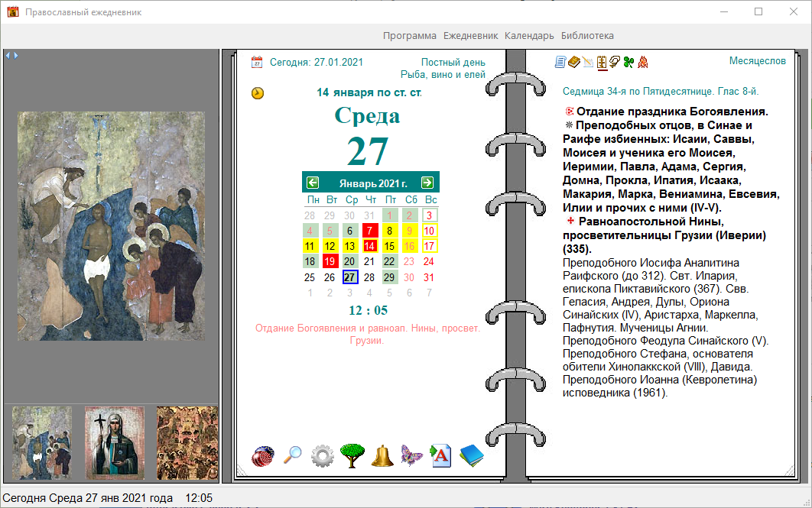Image resolution: width=812 pixels, height=508 pixels.
Task: Select January 7 in the calendar
Action: click(370, 231)
